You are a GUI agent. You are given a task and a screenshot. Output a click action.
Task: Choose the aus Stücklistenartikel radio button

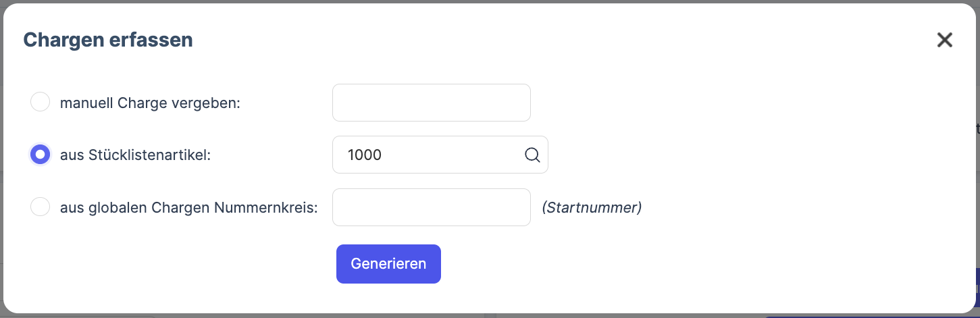pyautogui.click(x=41, y=155)
